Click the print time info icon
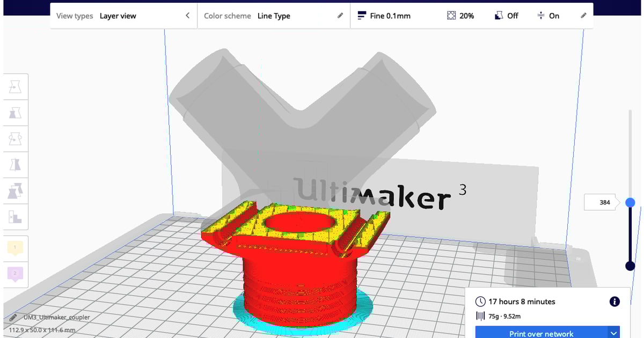 [614, 302]
